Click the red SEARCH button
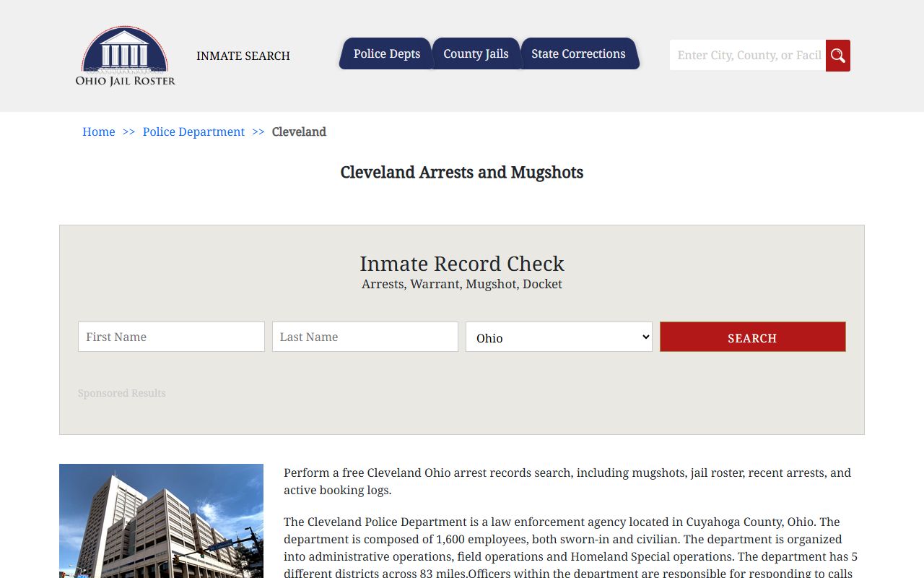 [752, 337]
